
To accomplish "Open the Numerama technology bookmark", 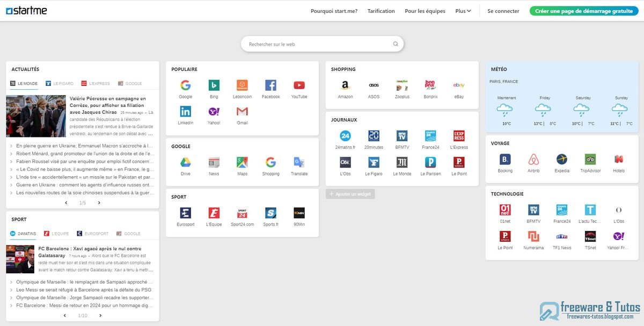I will pos(533,236).
